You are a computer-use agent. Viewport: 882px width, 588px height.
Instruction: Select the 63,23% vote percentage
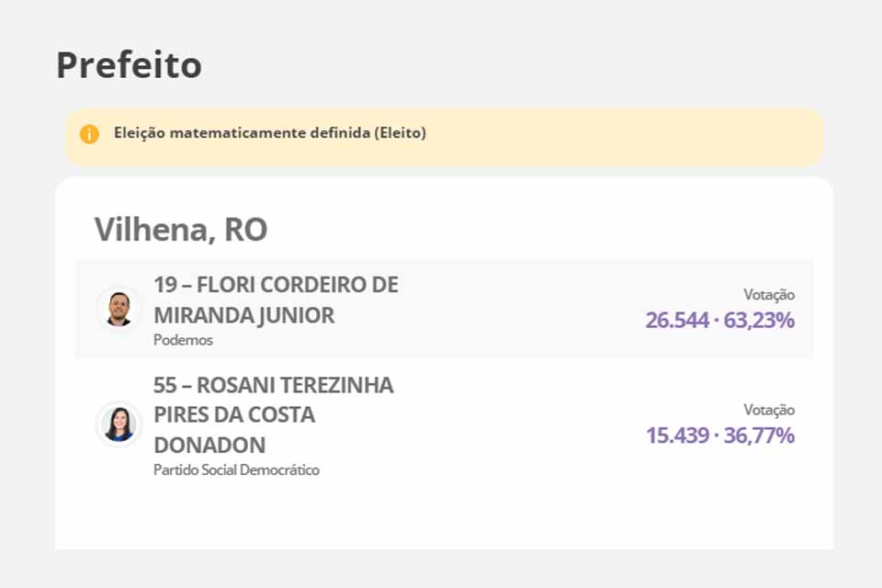point(759,321)
